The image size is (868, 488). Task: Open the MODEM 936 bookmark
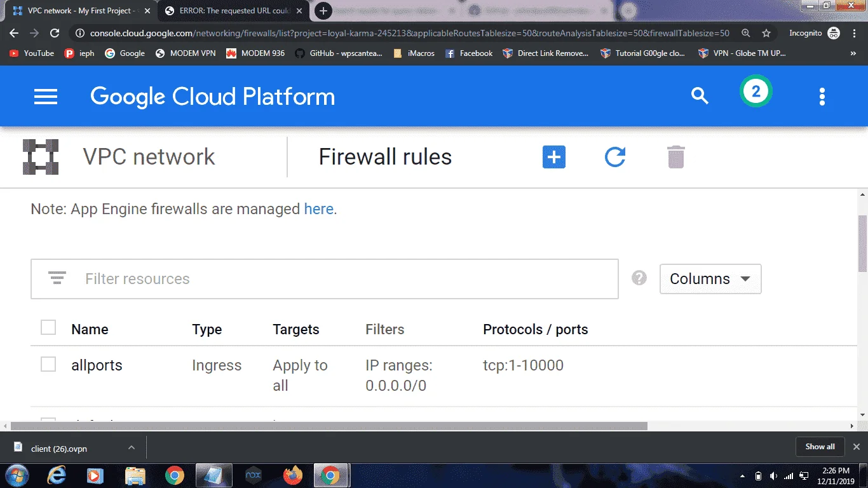[x=255, y=53]
